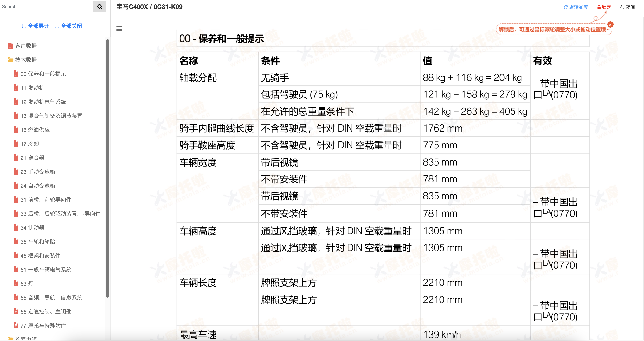This screenshot has width=644, height=341.
Task: Click the 宝马C400X / 0C31-K09 title
Action: coord(149,7)
